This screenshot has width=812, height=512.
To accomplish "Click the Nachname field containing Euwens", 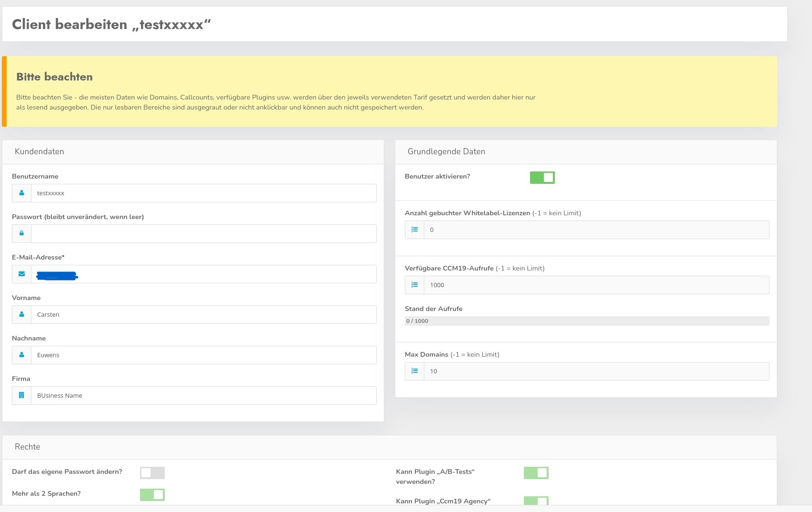I will (x=203, y=355).
